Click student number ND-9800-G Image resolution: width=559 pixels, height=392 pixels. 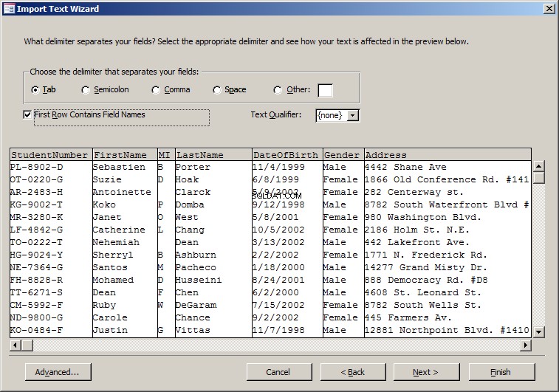pyautogui.click(x=37, y=317)
